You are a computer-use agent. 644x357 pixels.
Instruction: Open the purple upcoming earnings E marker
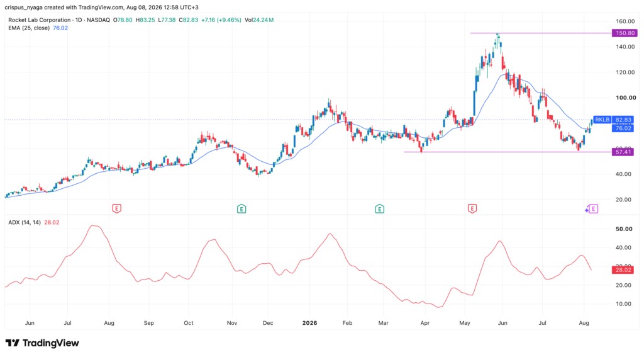pyautogui.click(x=594, y=209)
